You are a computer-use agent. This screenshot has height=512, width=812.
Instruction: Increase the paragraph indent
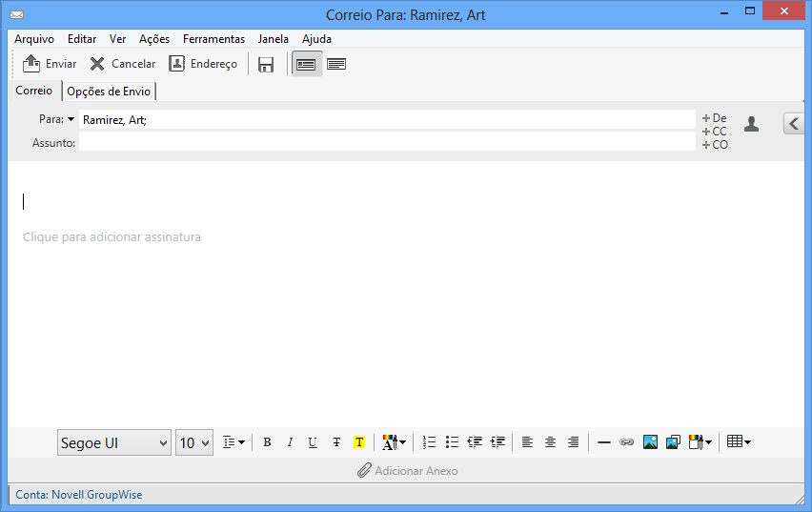497,442
